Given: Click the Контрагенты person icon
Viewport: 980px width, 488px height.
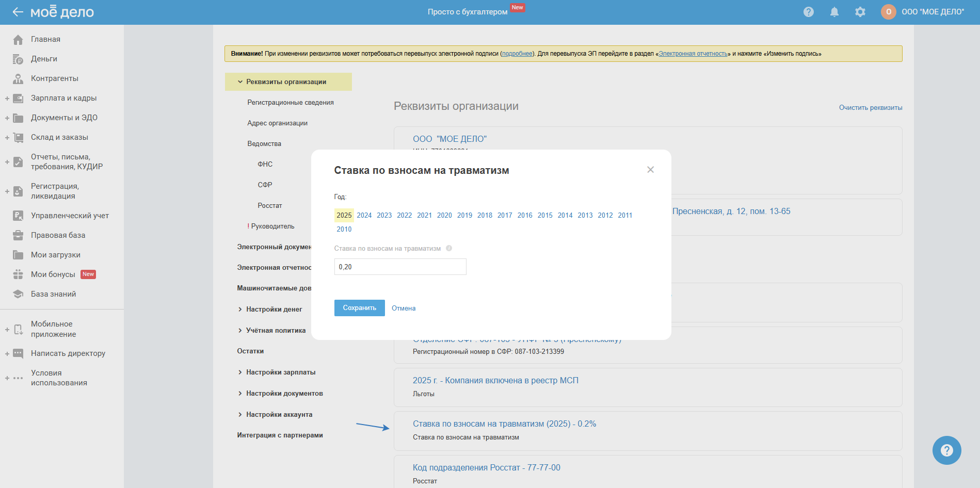Looking at the screenshot, I should pos(18,79).
